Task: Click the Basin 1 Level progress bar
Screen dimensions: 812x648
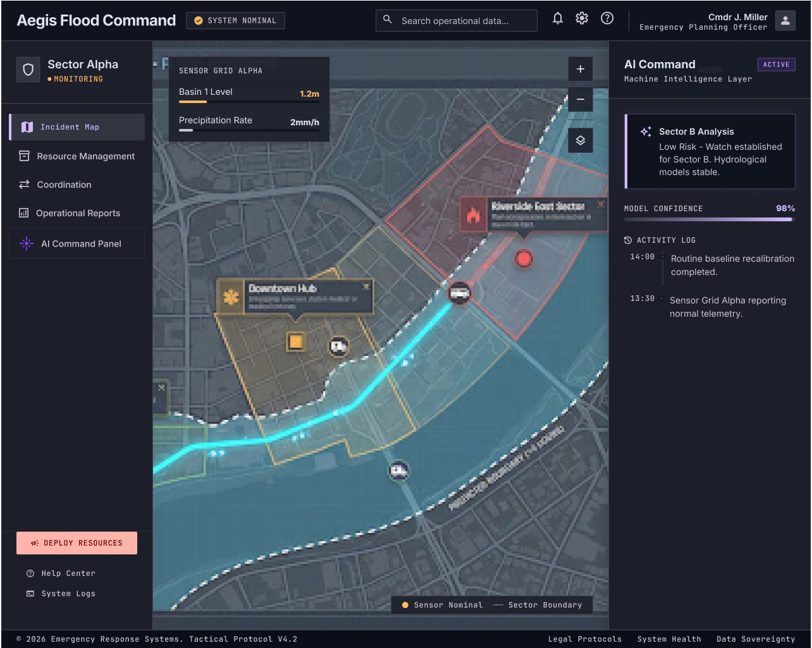Action: click(249, 102)
